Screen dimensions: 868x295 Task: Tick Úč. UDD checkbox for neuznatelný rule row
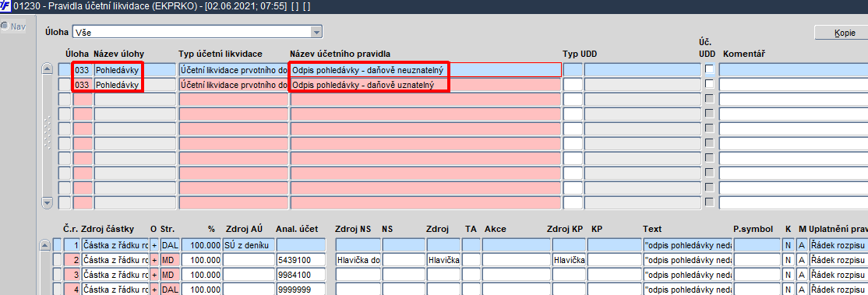[709, 69]
